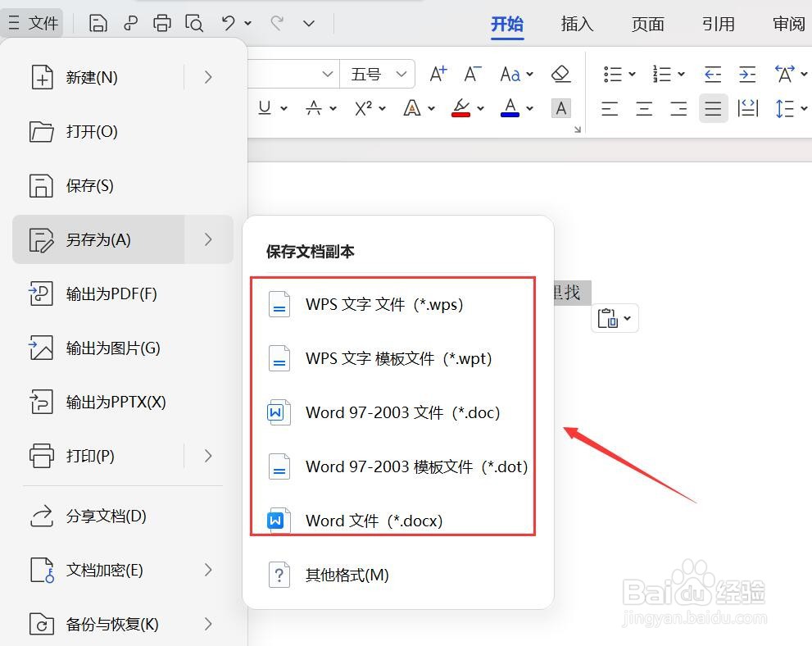812x646 pixels.
Task: Toggle Underline formatting
Action: click(265, 107)
